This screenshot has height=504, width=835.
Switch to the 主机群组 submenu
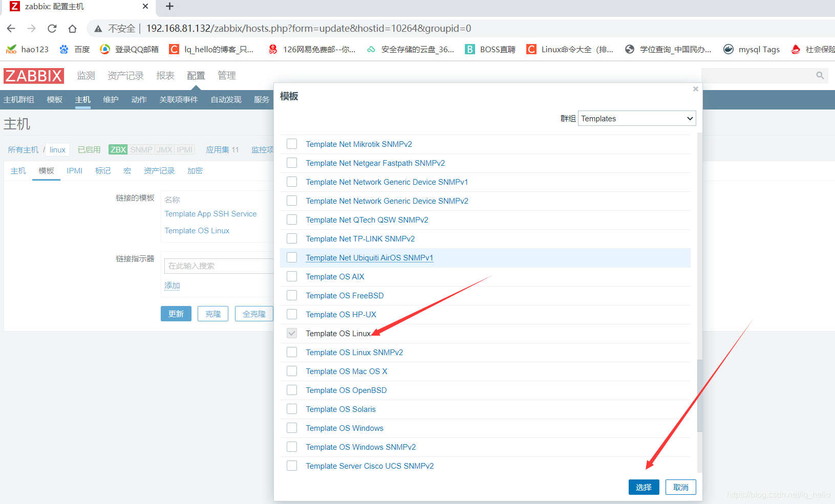(x=19, y=100)
